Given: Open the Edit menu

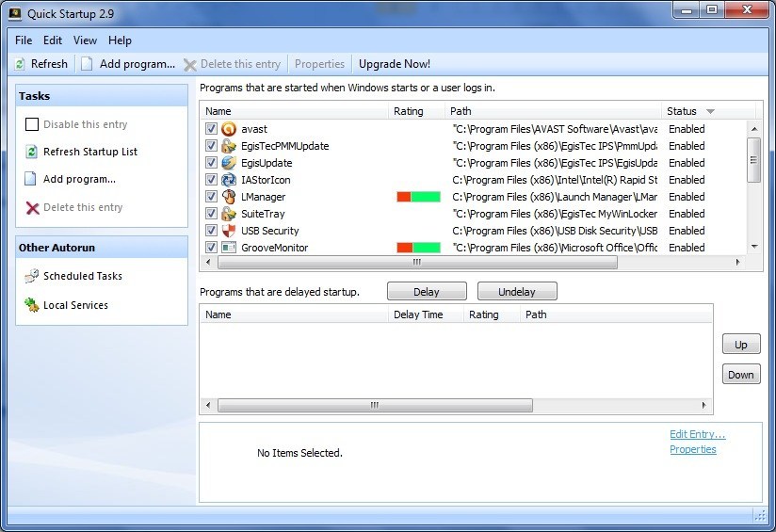Looking at the screenshot, I should [x=53, y=40].
